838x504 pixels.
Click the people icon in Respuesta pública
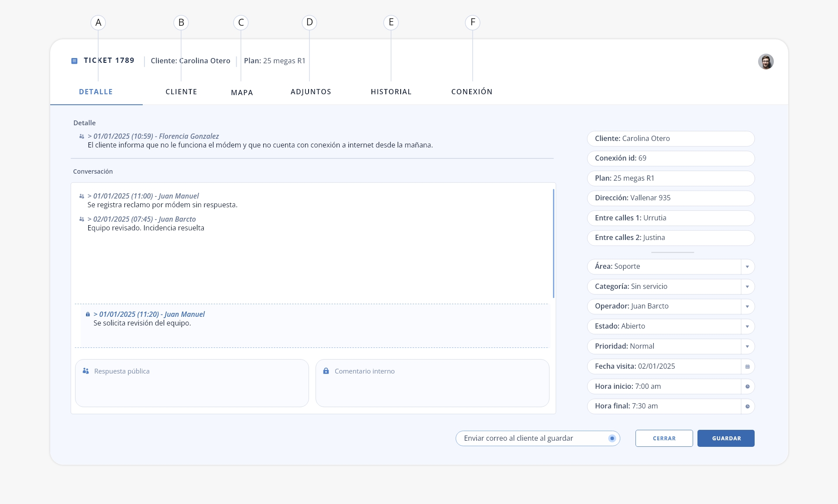click(86, 371)
